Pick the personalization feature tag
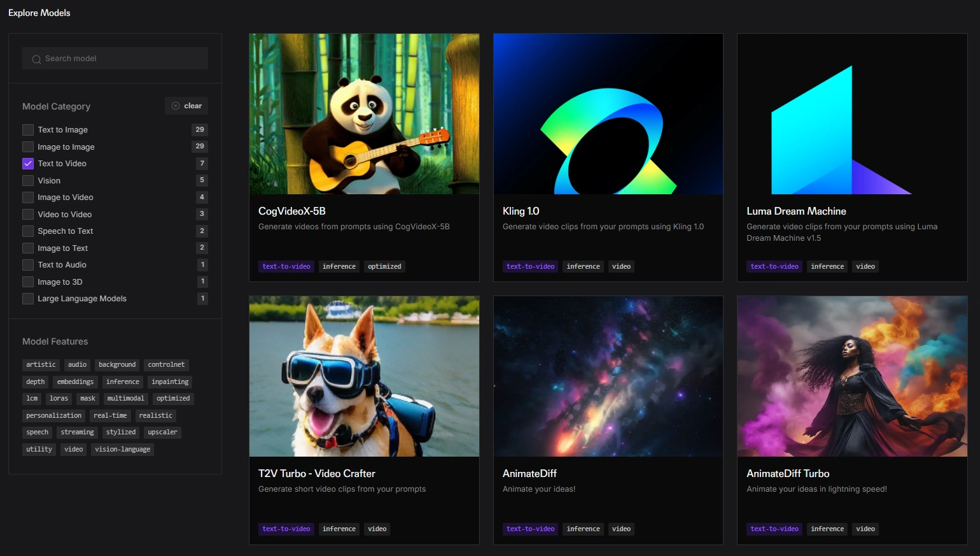The width and height of the screenshot is (980, 556). (x=54, y=416)
